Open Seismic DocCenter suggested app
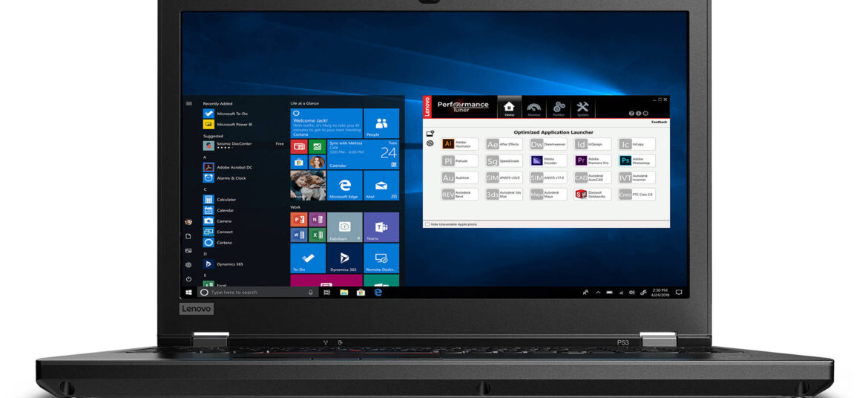Image resolution: width=868 pixels, height=398 pixels. (243, 146)
